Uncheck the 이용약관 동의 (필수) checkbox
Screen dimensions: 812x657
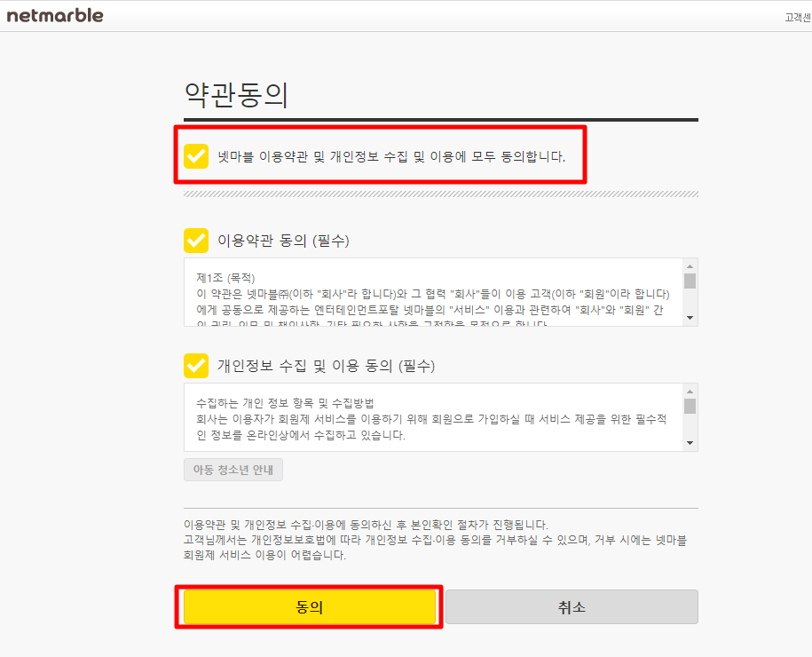pyautogui.click(x=196, y=241)
